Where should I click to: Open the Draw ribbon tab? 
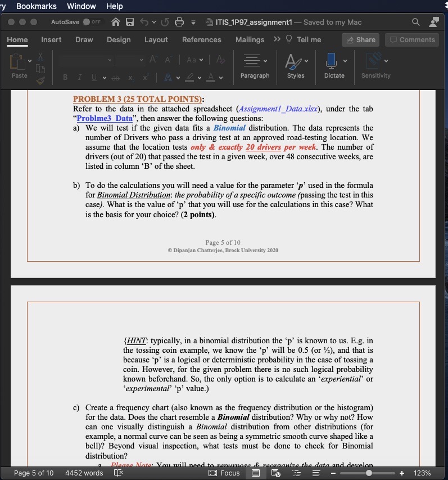[84, 39]
